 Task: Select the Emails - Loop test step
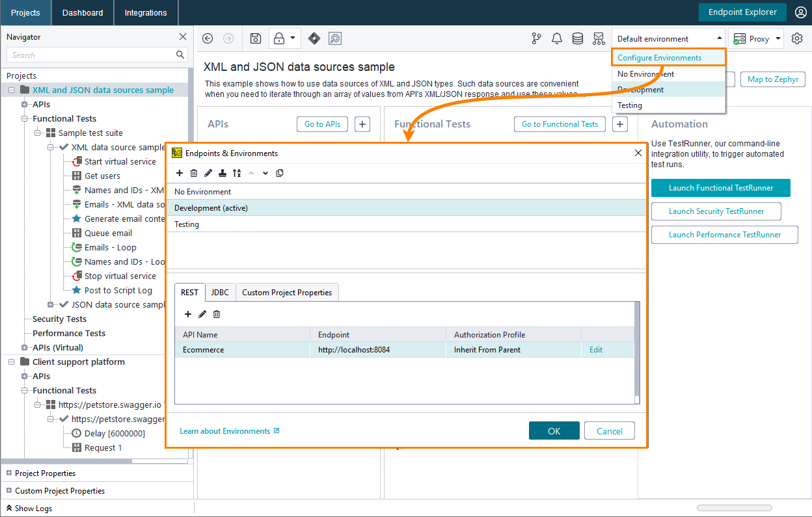pos(111,248)
